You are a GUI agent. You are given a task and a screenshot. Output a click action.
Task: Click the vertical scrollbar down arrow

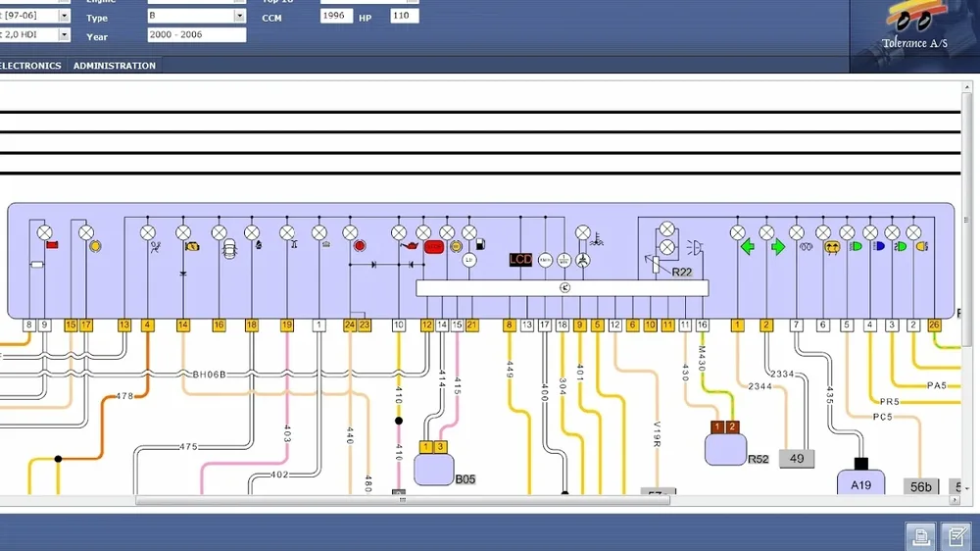pyautogui.click(x=967, y=488)
